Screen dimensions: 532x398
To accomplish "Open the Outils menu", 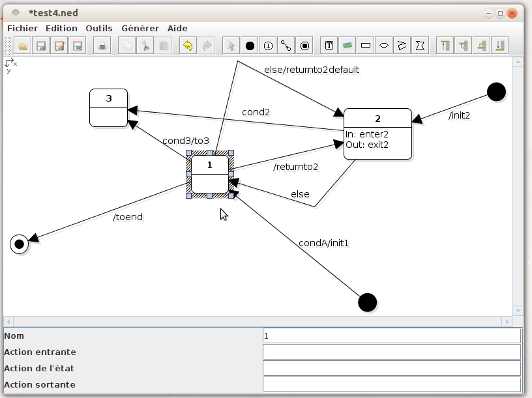I will 98,28.
